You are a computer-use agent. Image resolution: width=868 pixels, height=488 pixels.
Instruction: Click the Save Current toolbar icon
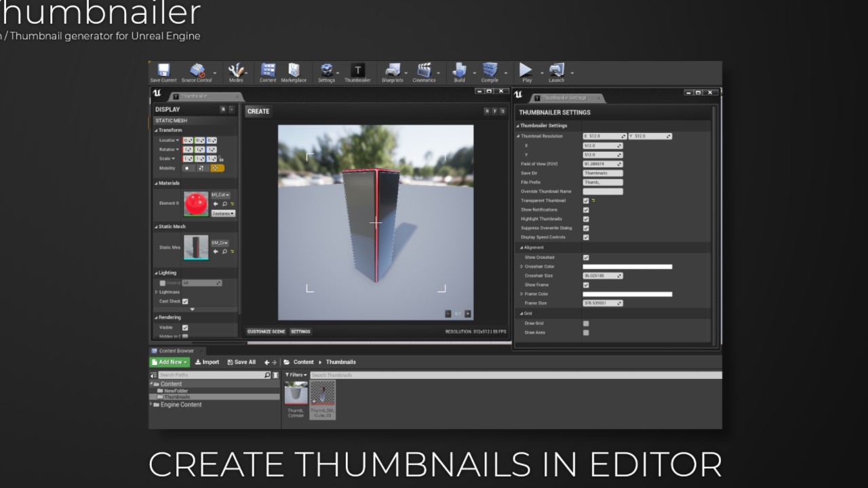coord(163,71)
